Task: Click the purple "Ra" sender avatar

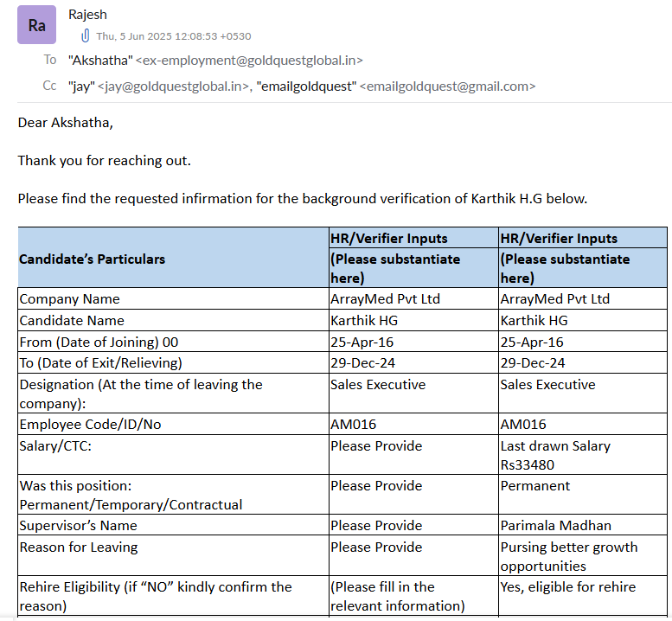Action: point(37,25)
